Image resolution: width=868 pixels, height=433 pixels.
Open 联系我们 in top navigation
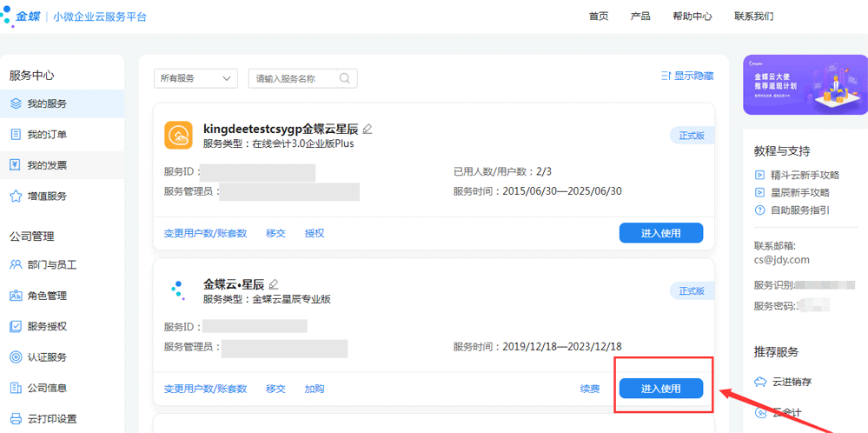point(754,16)
